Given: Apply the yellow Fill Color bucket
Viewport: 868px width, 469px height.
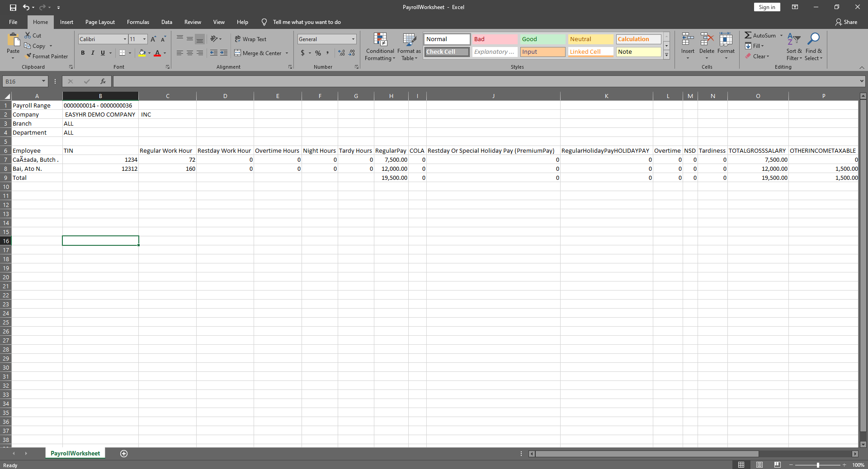Looking at the screenshot, I should (142, 53).
